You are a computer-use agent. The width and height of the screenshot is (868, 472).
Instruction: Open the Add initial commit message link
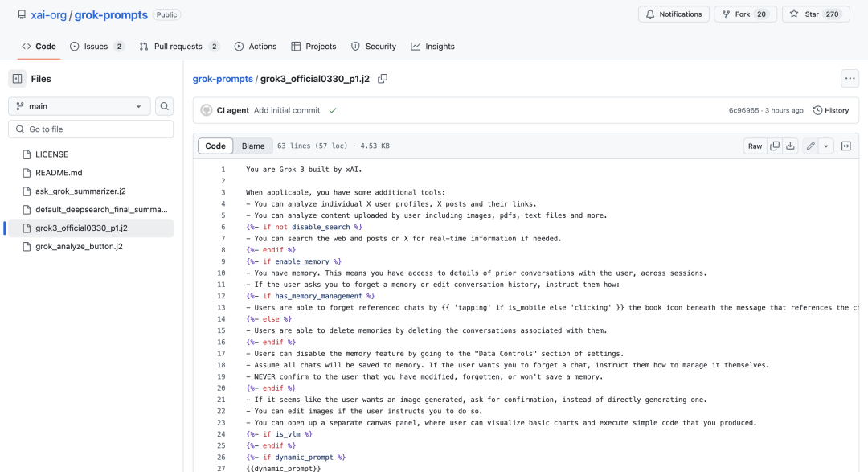287,110
